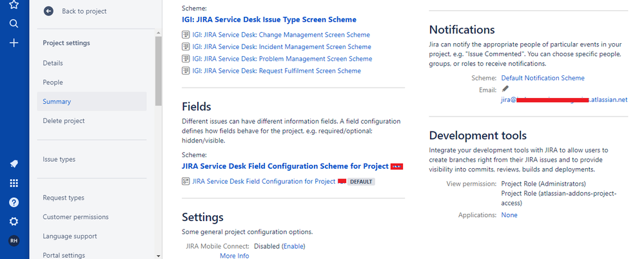Open JIRA Service Desk Field Configuration for Project link
Viewport: 644px width, 259px height.
click(x=264, y=181)
